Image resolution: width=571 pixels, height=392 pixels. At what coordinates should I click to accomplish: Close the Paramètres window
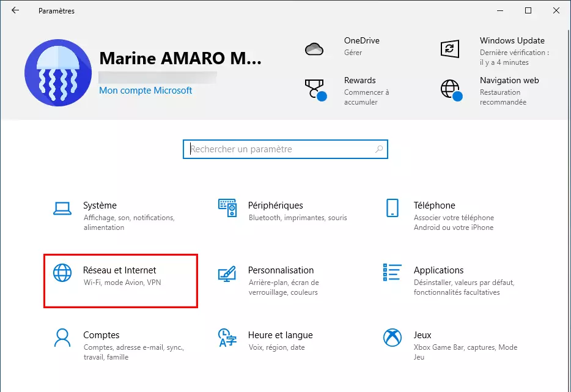556,10
